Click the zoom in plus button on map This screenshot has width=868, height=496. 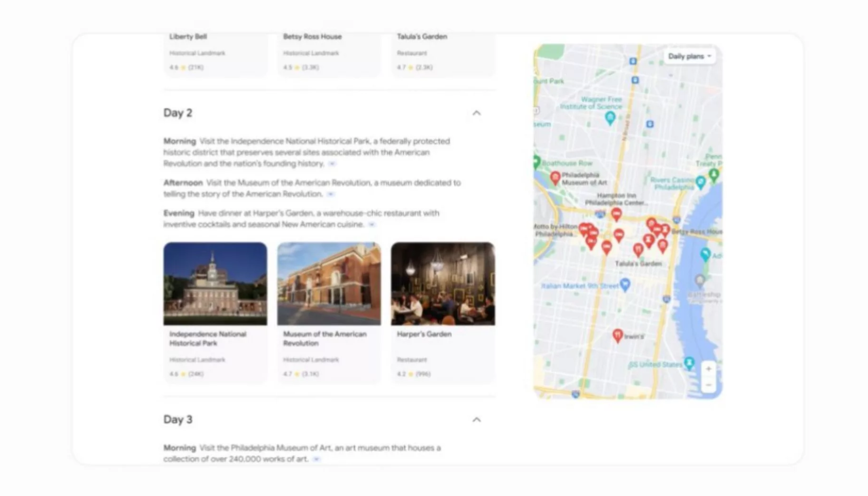(709, 369)
